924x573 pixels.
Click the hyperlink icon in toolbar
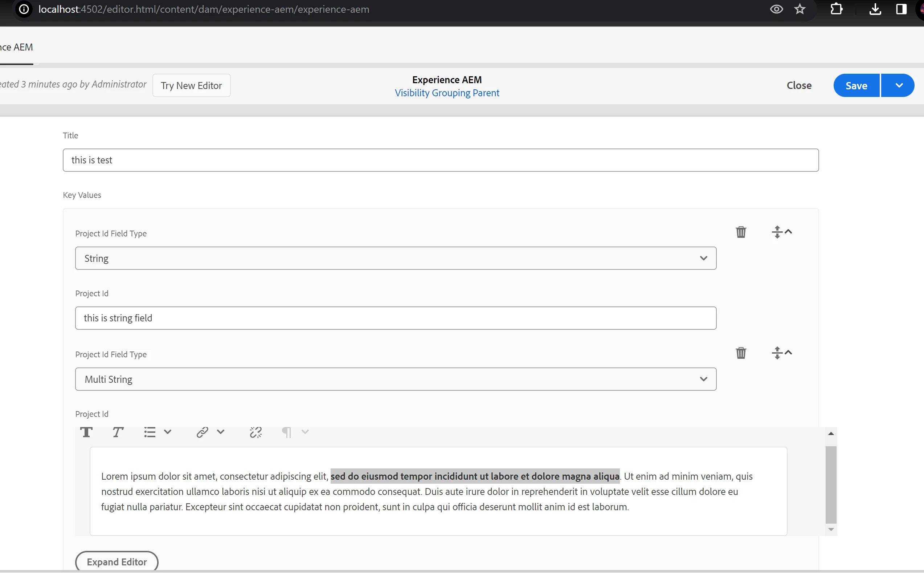click(x=202, y=432)
